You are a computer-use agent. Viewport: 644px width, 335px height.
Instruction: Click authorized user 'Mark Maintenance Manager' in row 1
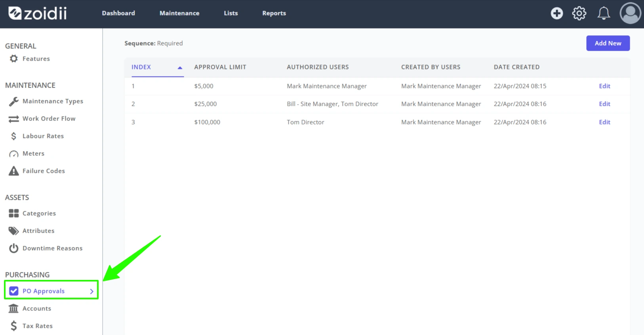(x=327, y=86)
